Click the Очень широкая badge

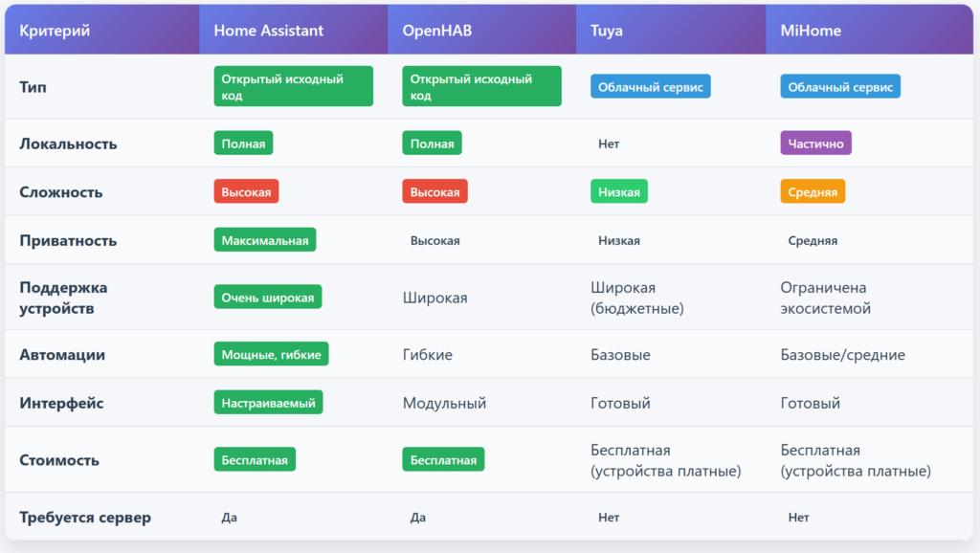267,298
